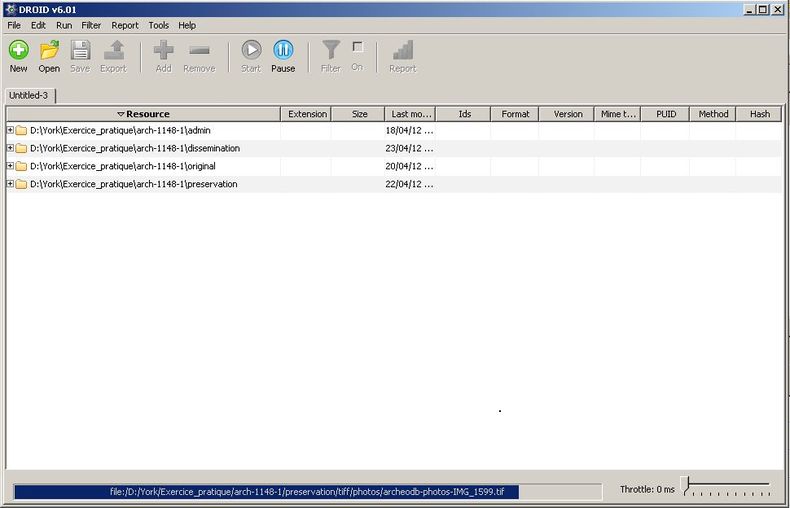Toggle the filter On checkbox
The image size is (790, 508).
pos(358,47)
